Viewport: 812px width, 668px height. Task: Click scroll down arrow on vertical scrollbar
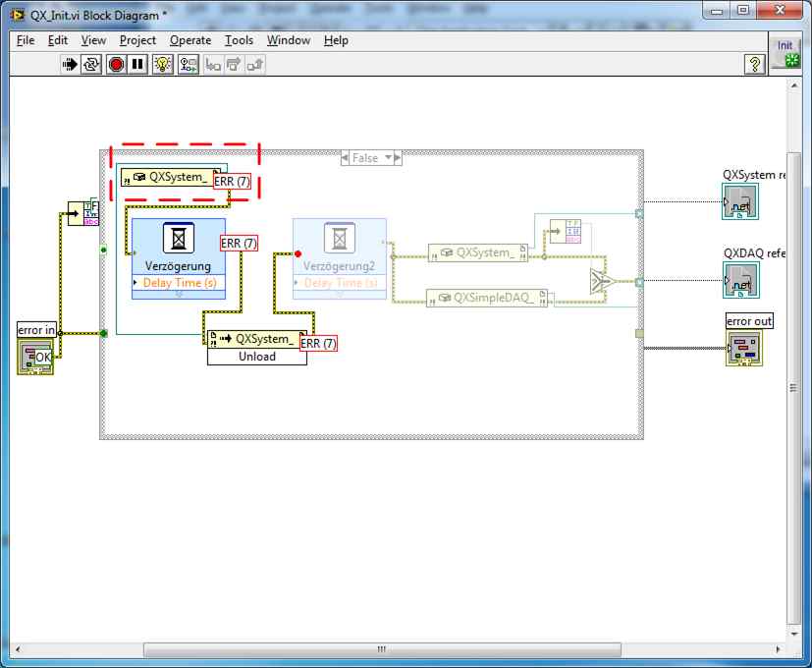[794, 635]
